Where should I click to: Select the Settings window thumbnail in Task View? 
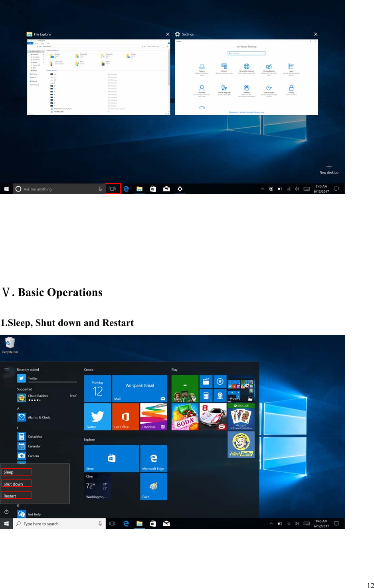(247, 77)
